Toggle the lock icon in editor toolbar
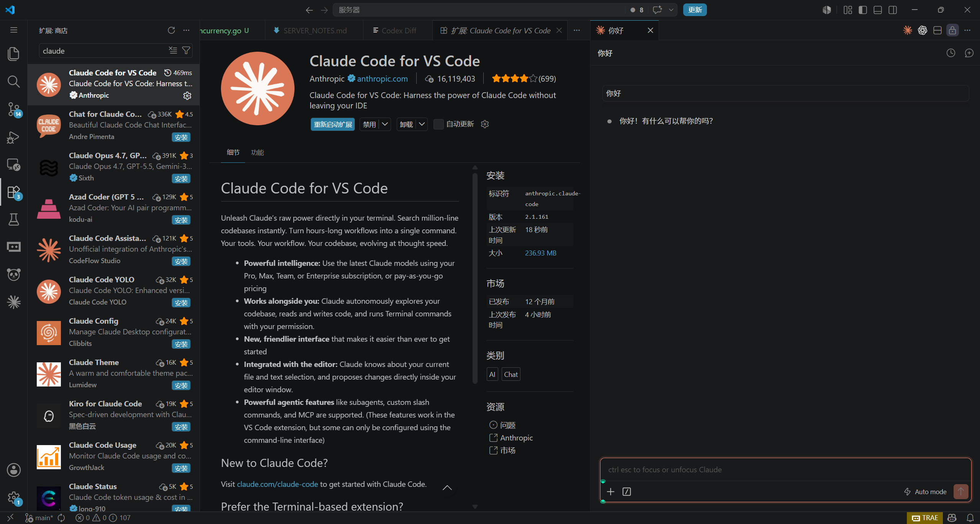This screenshot has width=980, height=524. click(x=952, y=30)
